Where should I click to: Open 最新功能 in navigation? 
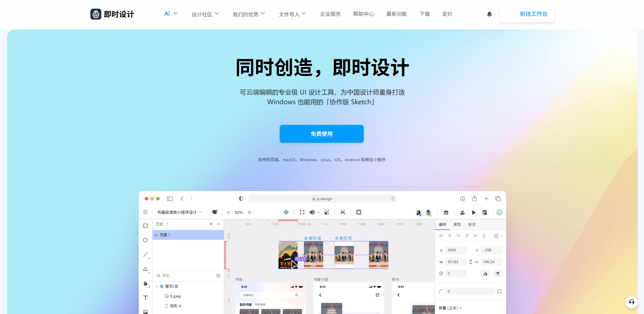tap(397, 14)
